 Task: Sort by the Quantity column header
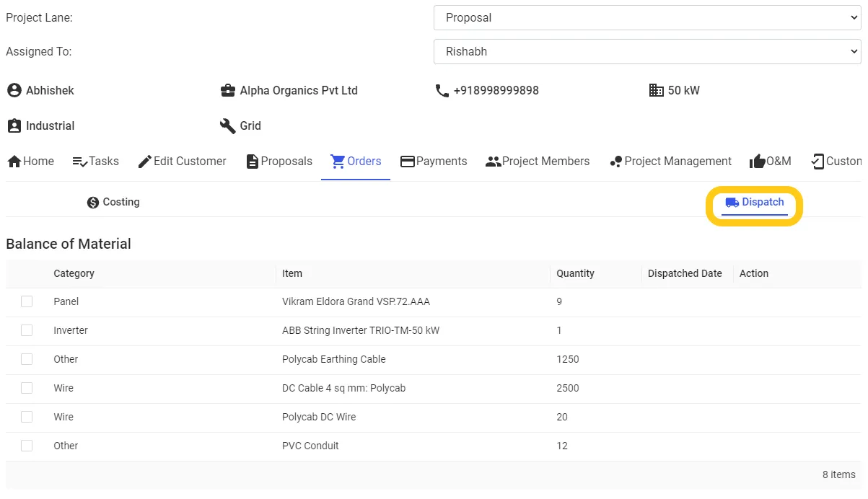tap(575, 274)
